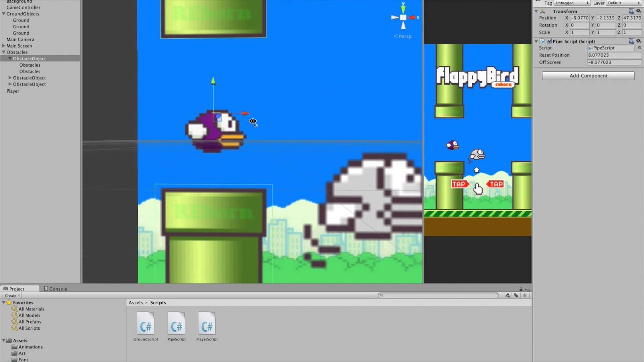The width and height of the screenshot is (644, 362).
Task: Click the Position Z field
Action: (632, 18)
